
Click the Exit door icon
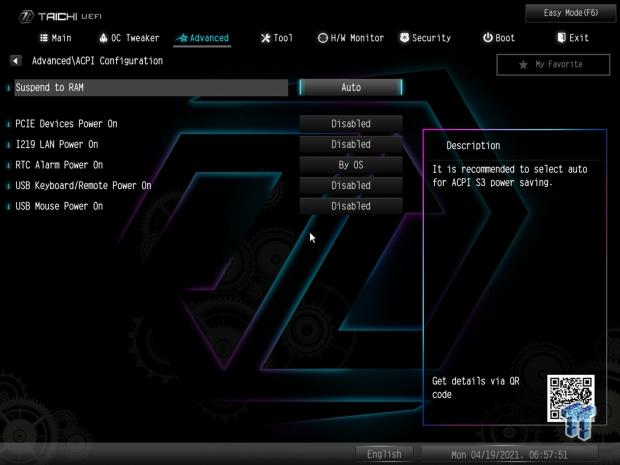pyautogui.click(x=561, y=38)
